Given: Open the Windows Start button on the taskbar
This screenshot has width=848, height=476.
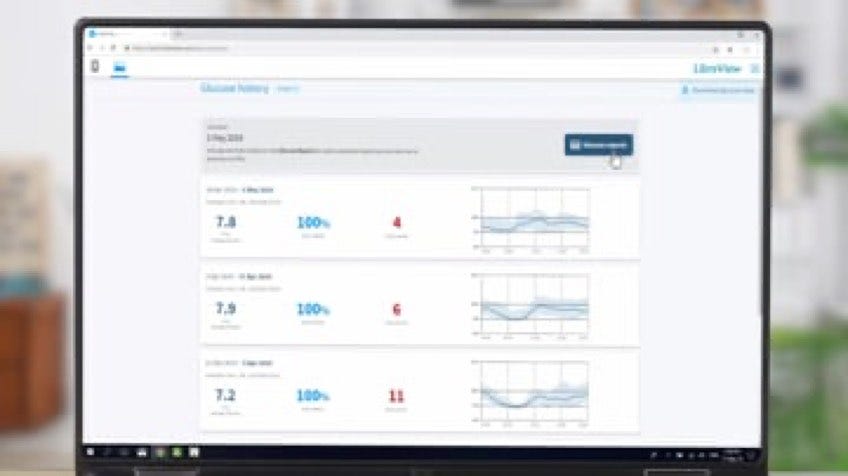Looking at the screenshot, I should 90,452.
